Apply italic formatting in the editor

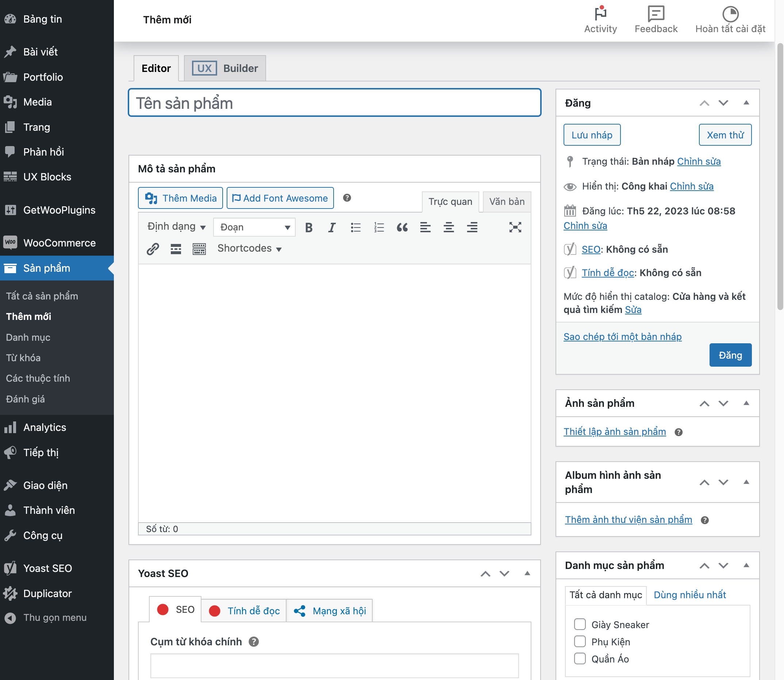pos(332,227)
